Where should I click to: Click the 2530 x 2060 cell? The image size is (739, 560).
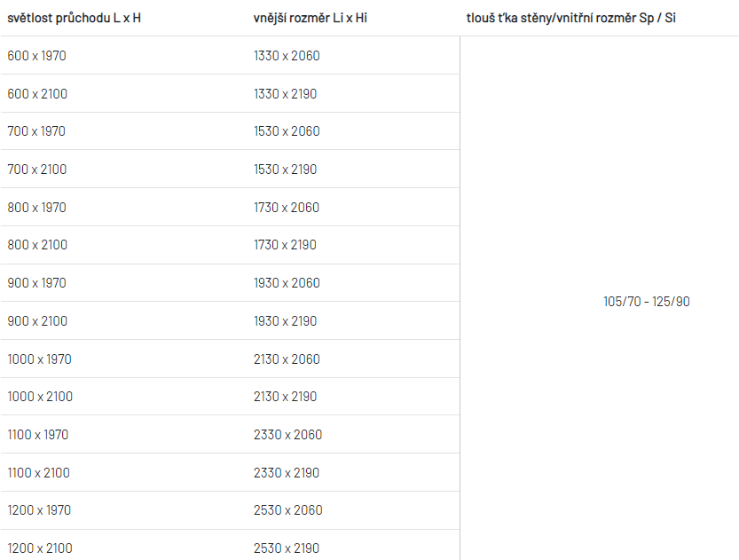pyautogui.click(x=288, y=510)
